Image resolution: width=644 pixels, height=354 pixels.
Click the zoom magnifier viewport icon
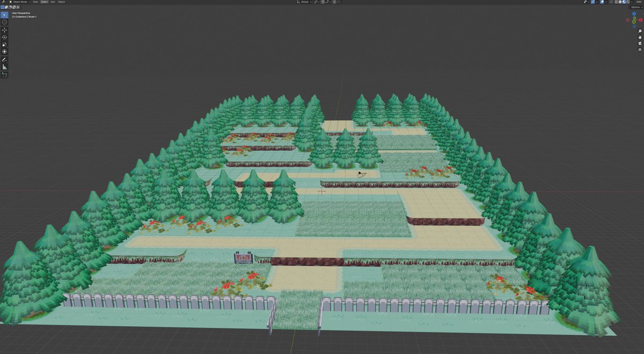coord(640,31)
